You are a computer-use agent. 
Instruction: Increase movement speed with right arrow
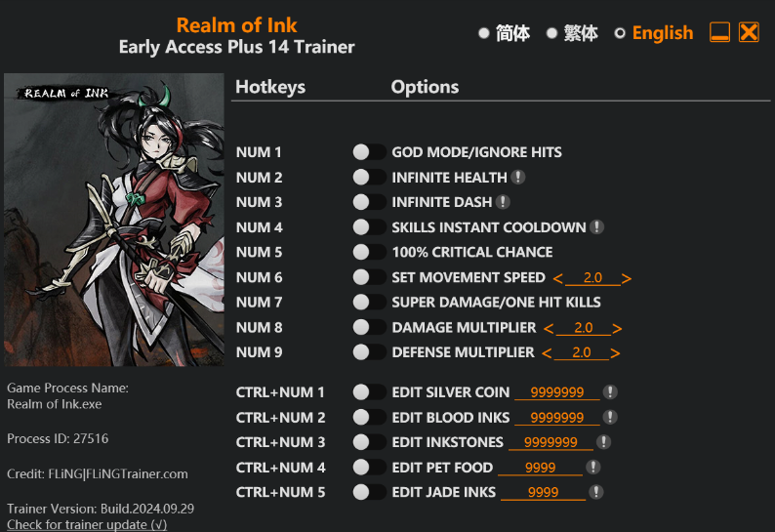point(627,278)
